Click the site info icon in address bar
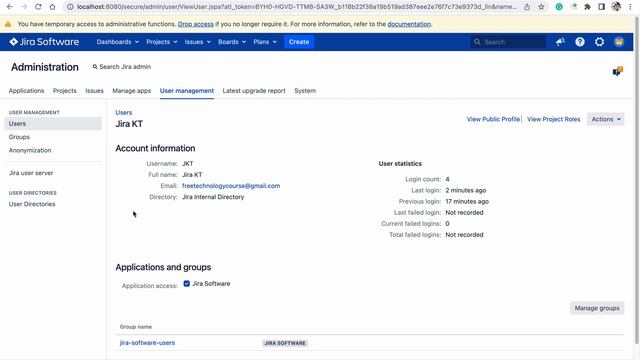The height and width of the screenshot is (360, 640). pos(70,7)
